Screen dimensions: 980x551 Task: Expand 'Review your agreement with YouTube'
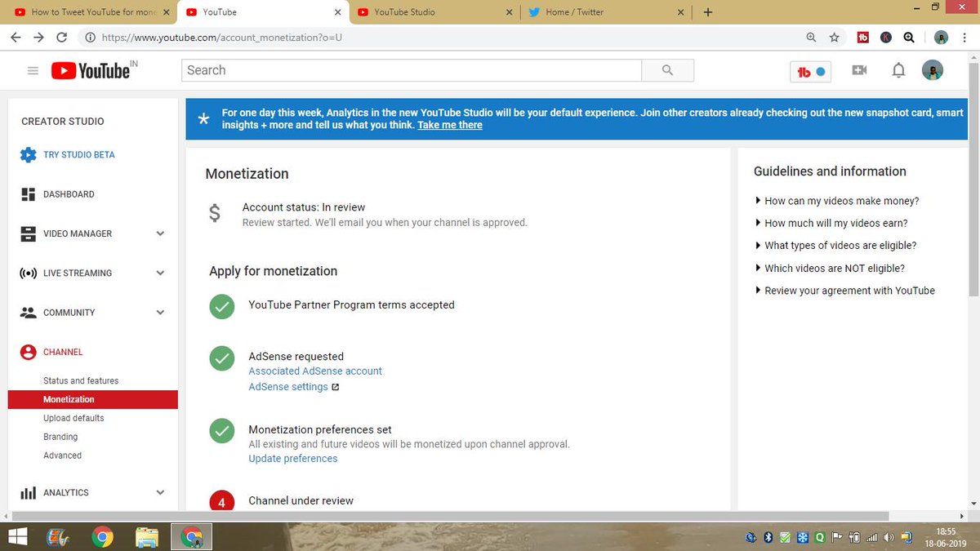click(x=844, y=291)
